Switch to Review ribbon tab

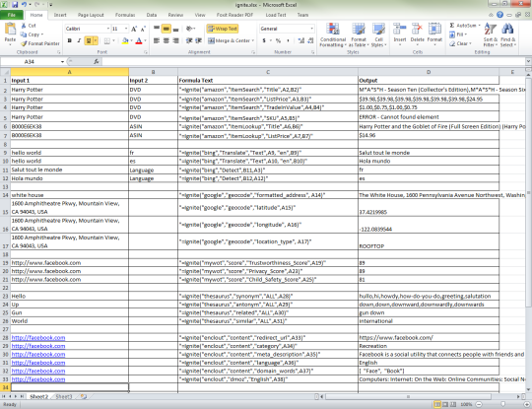pos(175,15)
